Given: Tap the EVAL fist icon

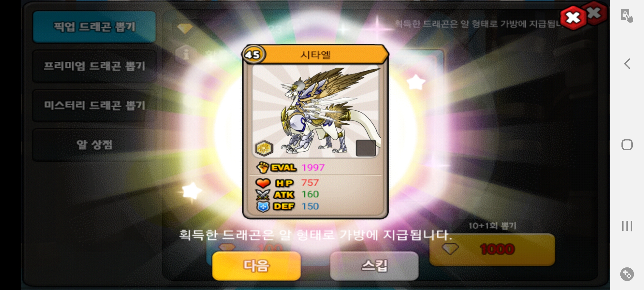Looking at the screenshot, I should click(x=263, y=168).
